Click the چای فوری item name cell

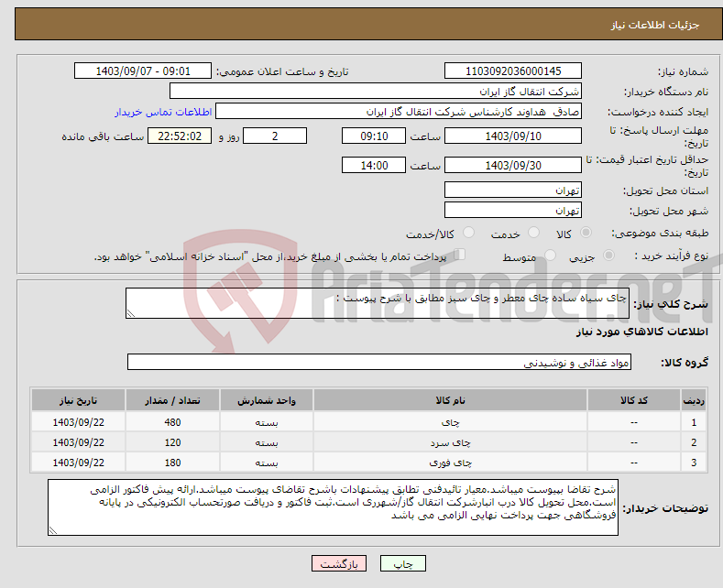click(x=450, y=463)
